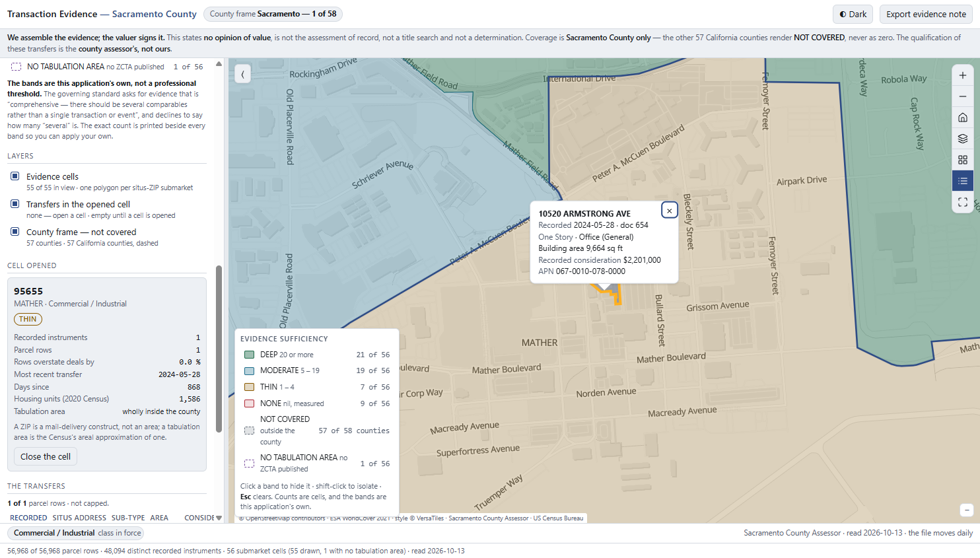This screenshot has width=980, height=558.
Task: Click the sidebar vertical scrollbar
Action: [x=219, y=349]
